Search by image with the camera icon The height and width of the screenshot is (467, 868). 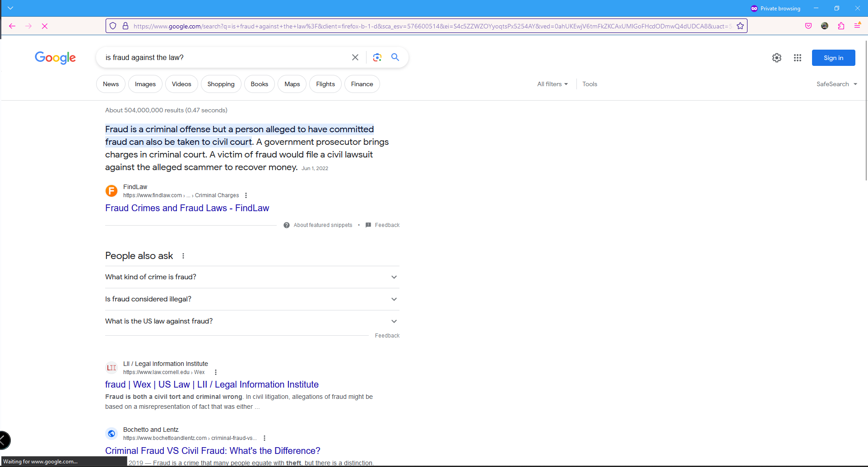[x=377, y=57]
